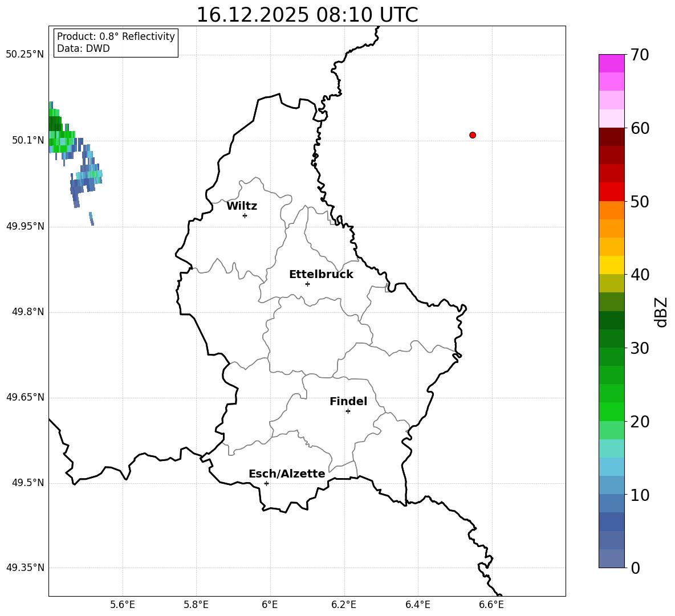Click the 49.65°N latitude label
The width and height of the screenshot is (675, 616).
tap(25, 397)
